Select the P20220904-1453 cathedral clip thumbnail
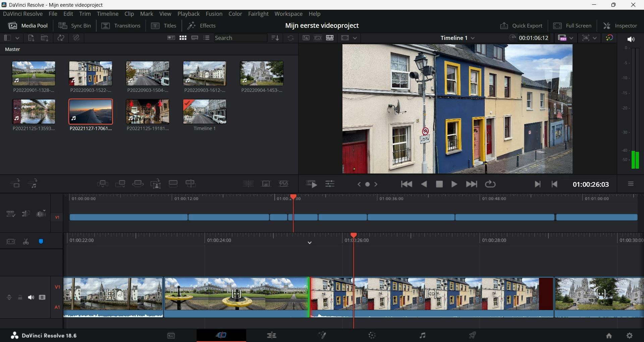 (262, 73)
